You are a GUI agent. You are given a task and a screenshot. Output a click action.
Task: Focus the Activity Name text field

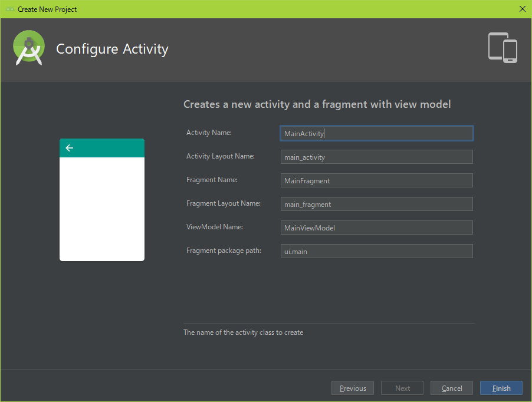click(377, 133)
